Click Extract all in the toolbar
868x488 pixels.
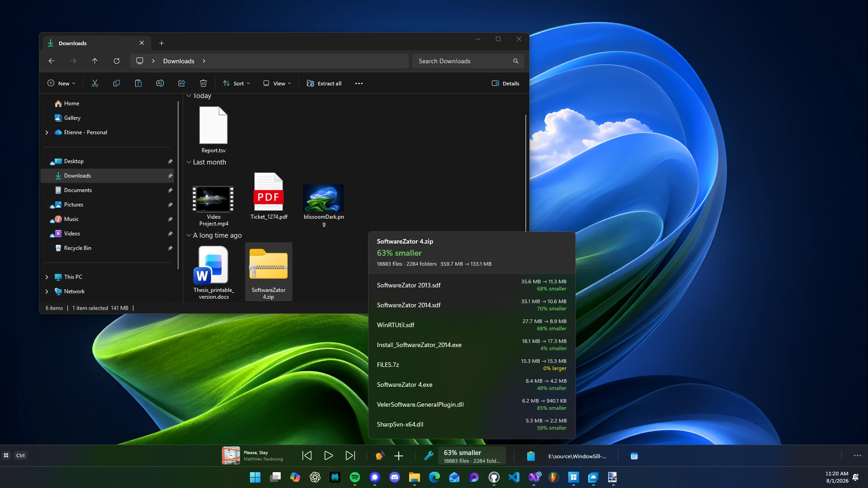point(324,83)
